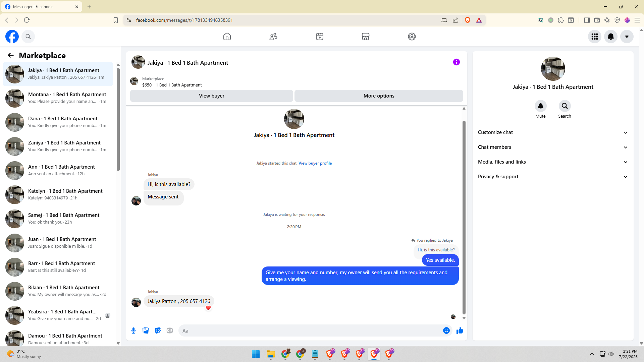Open the Marketplace storefront icon
Screen dimensions: 644x362
coord(366,37)
